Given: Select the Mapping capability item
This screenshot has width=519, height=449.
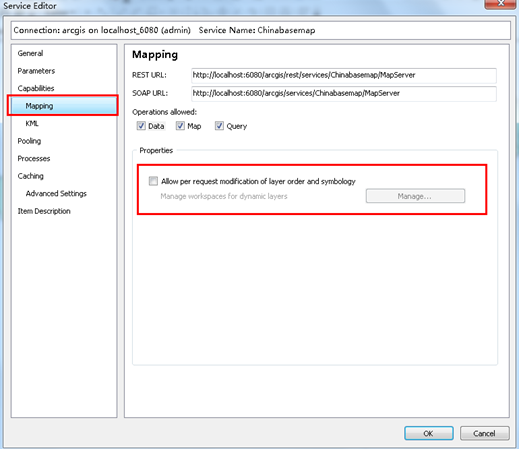Looking at the screenshot, I should pos(63,106).
